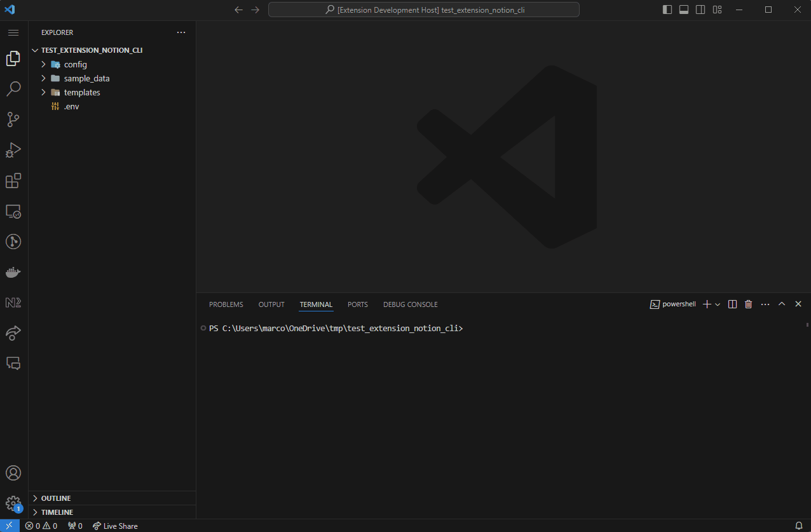Maximize the panel size

[x=782, y=304]
